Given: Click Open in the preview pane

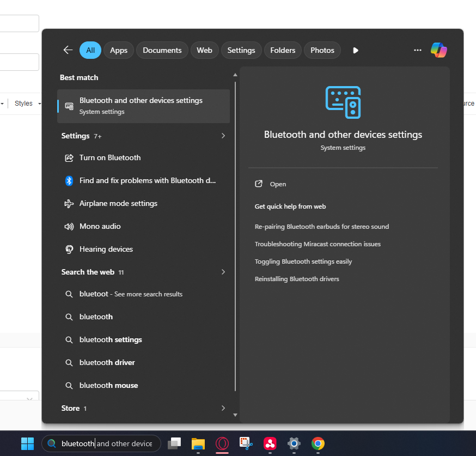Looking at the screenshot, I should coord(271,184).
